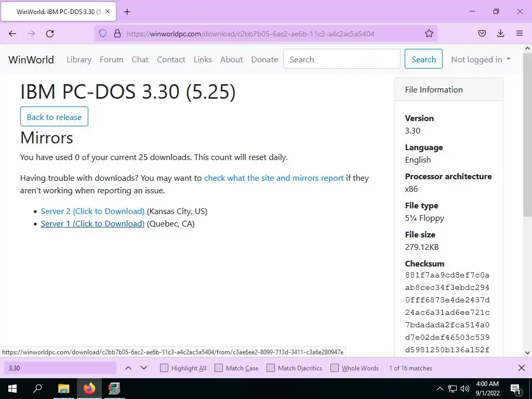Click the blue Search button

[x=423, y=59]
